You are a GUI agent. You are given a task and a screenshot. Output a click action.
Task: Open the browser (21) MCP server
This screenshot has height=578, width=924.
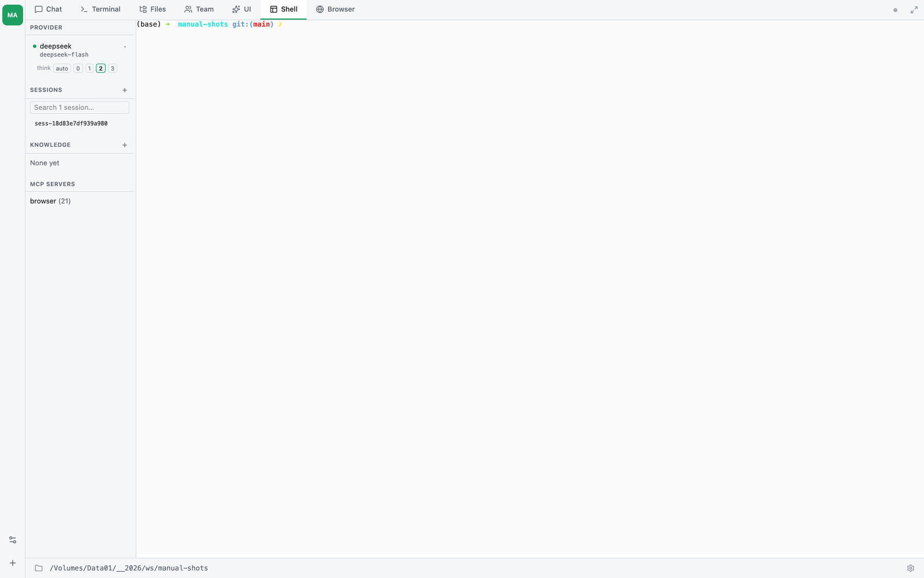pyautogui.click(x=50, y=201)
